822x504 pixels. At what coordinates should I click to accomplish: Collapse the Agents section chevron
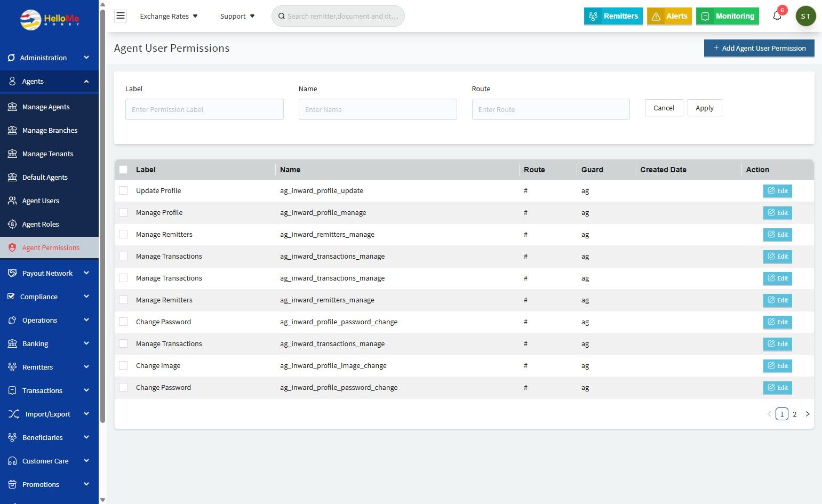[x=86, y=81]
